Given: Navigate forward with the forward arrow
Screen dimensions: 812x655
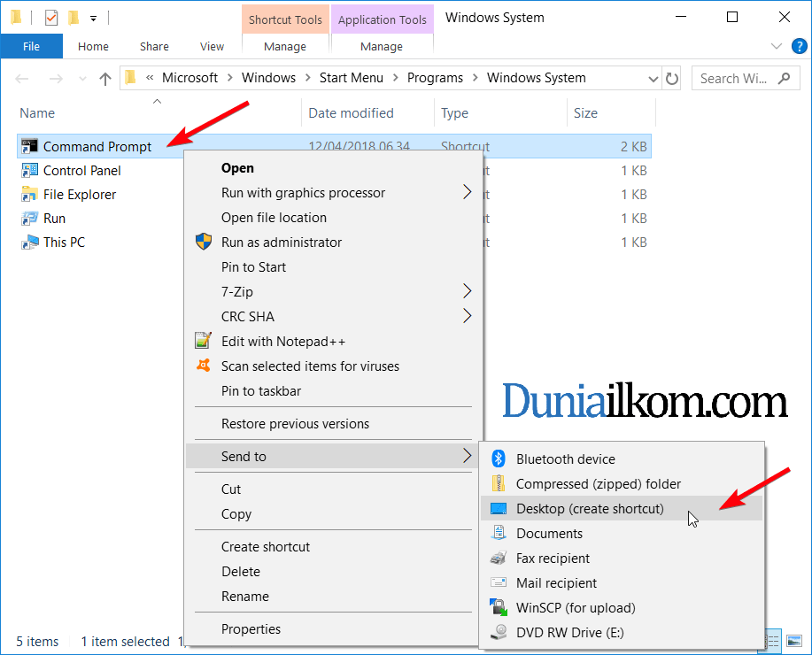Looking at the screenshot, I should coord(56,79).
